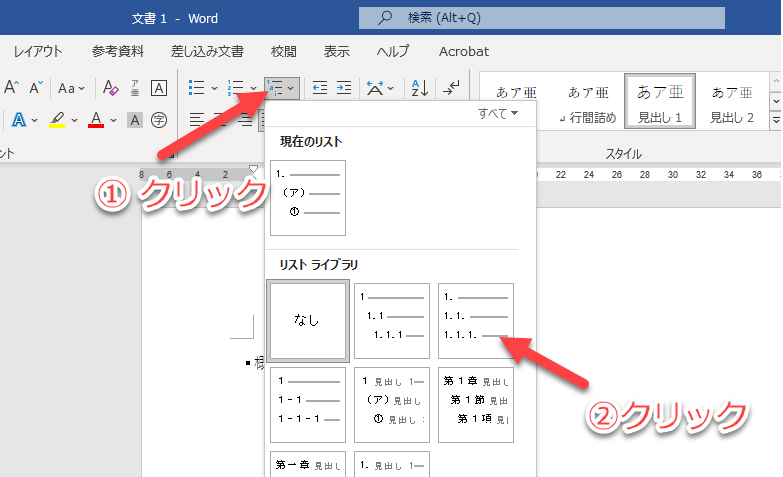Open the phonetic guide (ruby) tool
The image size is (783, 477).
135,88
